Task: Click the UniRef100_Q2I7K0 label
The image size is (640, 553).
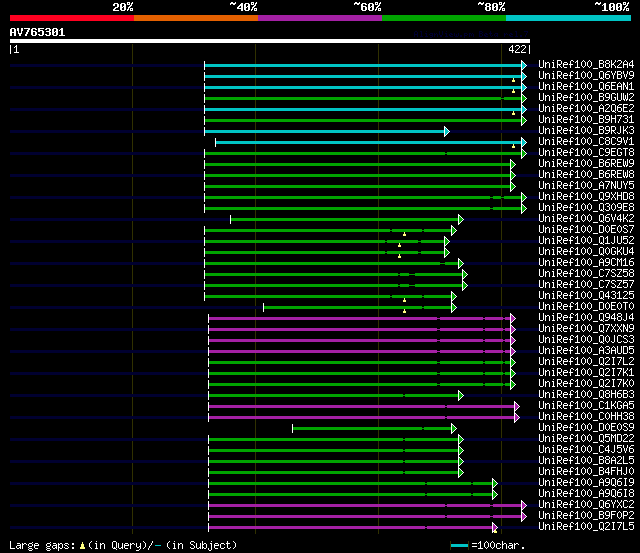Action: (x=586, y=384)
